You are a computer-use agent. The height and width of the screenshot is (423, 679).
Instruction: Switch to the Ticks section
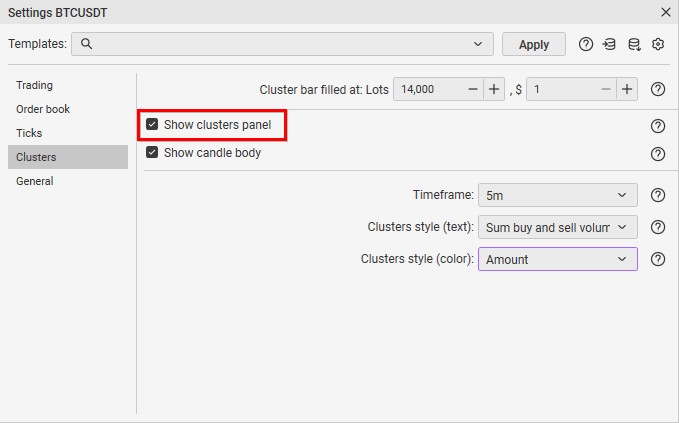coord(68,133)
